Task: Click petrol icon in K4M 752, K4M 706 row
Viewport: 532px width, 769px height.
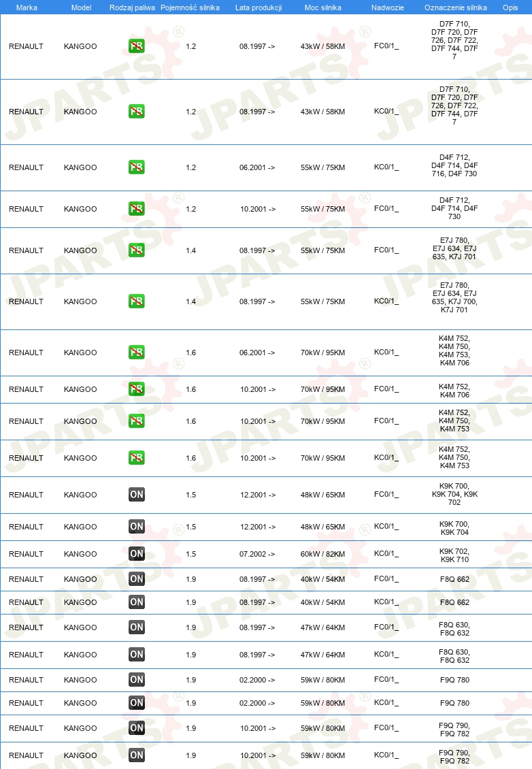Action: coord(136,389)
